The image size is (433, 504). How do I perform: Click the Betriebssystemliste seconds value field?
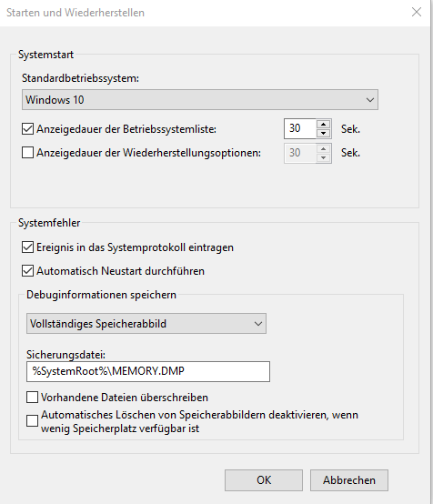300,128
